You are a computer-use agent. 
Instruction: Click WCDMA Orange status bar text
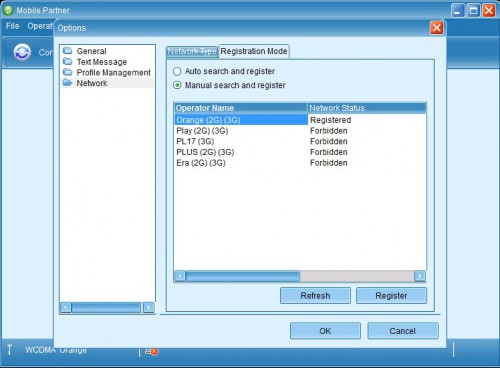click(x=56, y=350)
